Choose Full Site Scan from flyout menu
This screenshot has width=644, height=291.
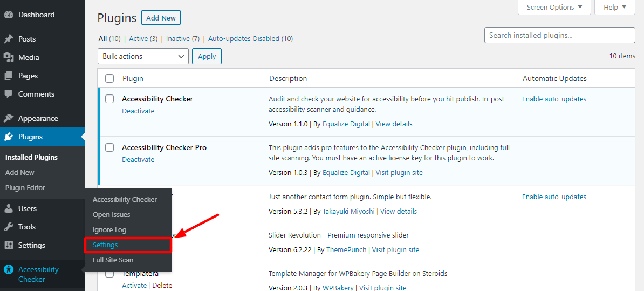(x=113, y=260)
